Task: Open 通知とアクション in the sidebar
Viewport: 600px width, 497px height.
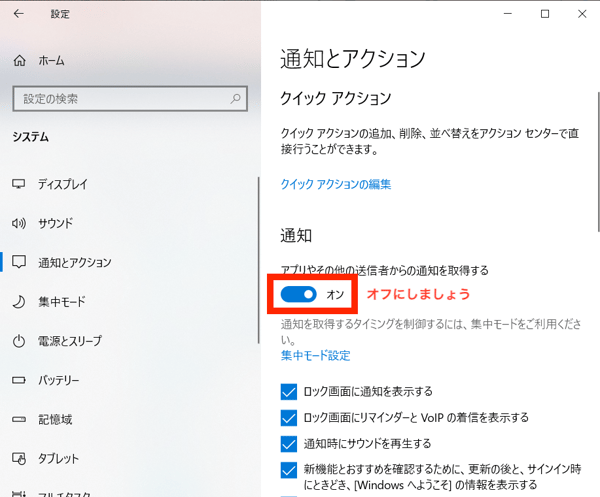Action: [74, 262]
